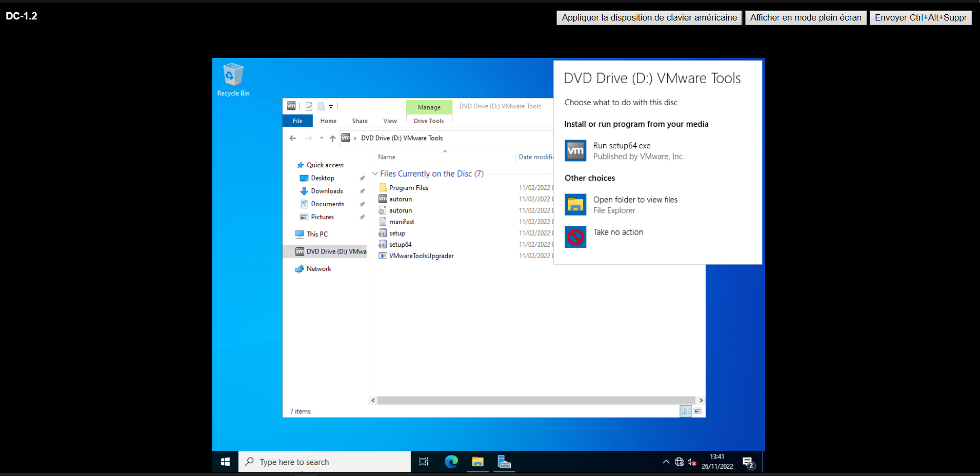
Task: Click Envoyer Ctrl+Alt+Suppr button
Action: (921, 17)
